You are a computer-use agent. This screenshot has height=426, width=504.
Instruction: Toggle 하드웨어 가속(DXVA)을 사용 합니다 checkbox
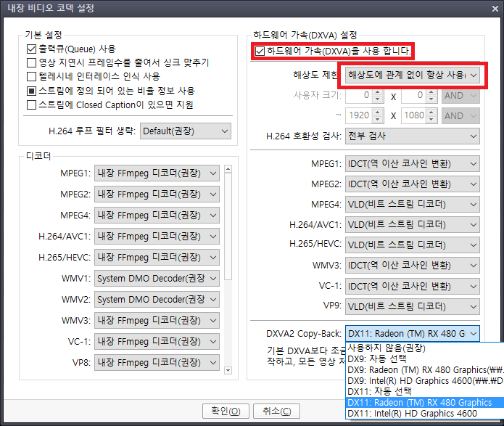[260, 51]
